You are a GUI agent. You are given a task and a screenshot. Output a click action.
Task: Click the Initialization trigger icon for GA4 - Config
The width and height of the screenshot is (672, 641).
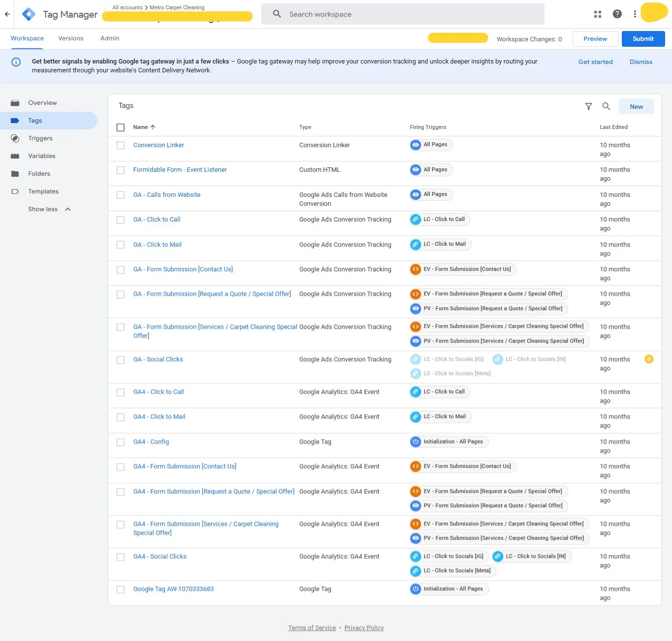click(416, 442)
